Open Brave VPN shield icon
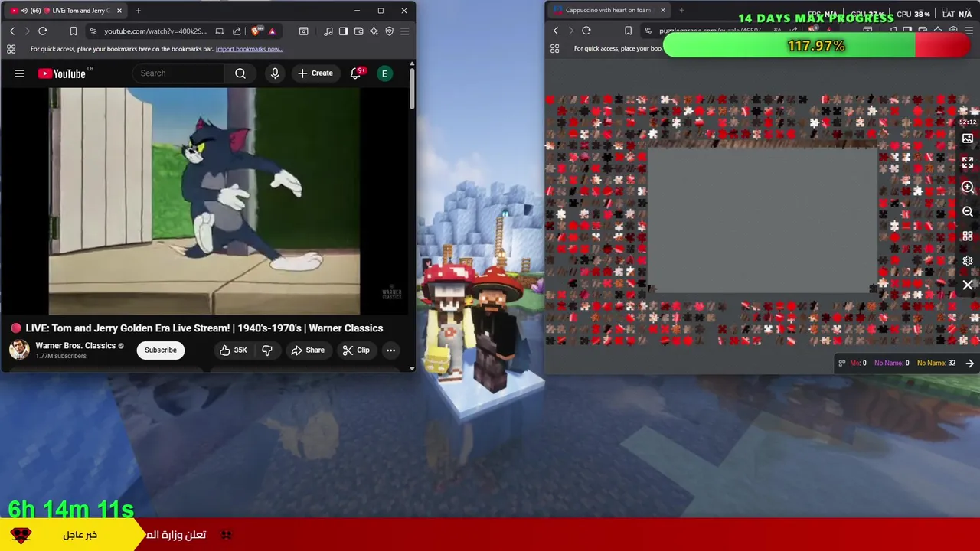This screenshot has width=980, height=551. [389, 31]
